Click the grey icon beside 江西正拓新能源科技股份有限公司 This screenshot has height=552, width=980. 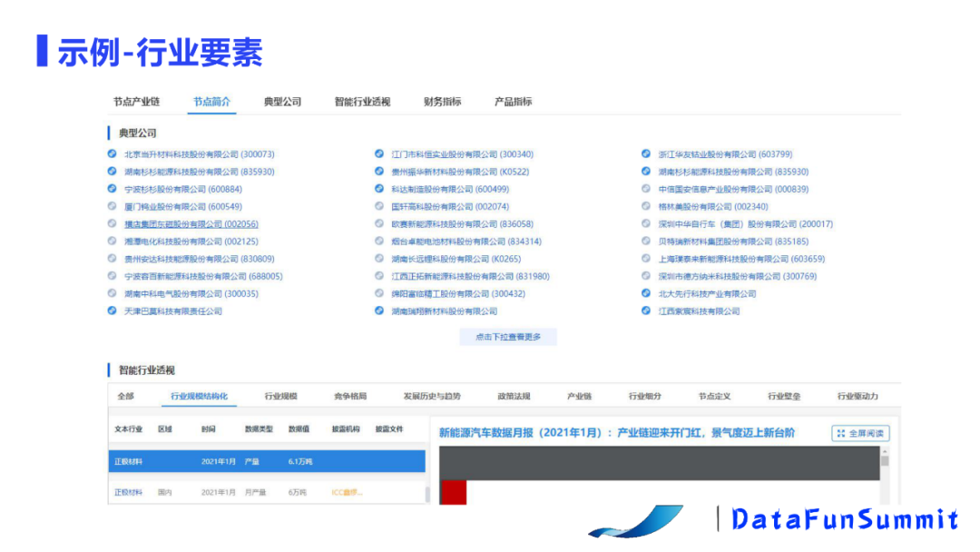tap(378, 276)
